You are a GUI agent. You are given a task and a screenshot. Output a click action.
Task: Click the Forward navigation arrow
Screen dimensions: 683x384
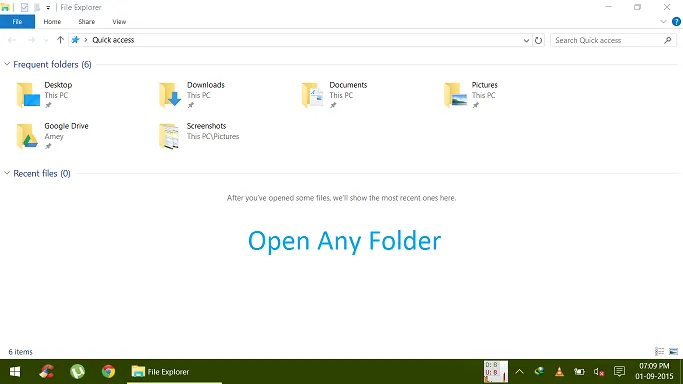[x=31, y=40]
